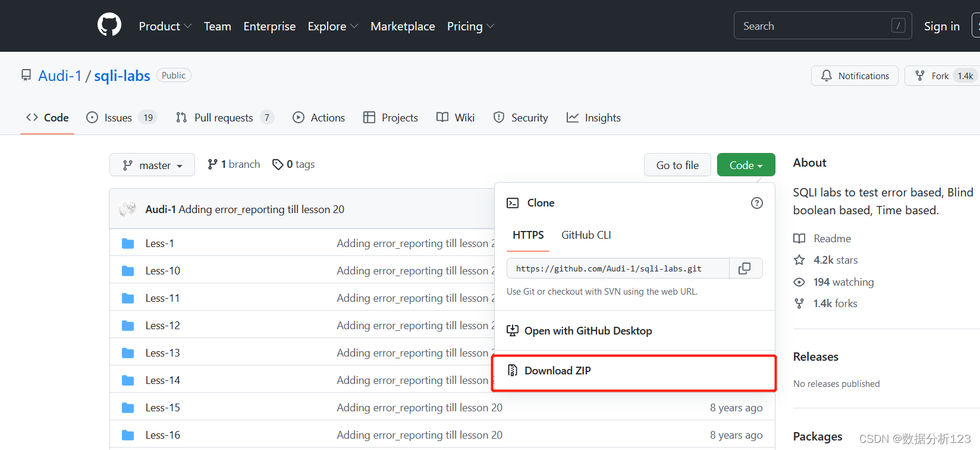Open the Less-15 commit message link
Image resolution: width=980 pixels, height=450 pixels.
[419, 408]
